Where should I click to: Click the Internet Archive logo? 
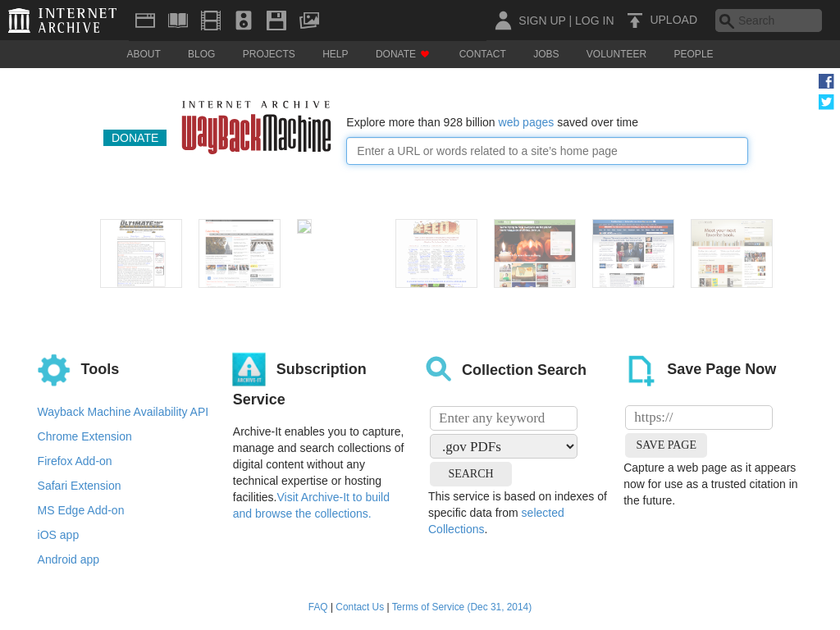click(62, 21)
